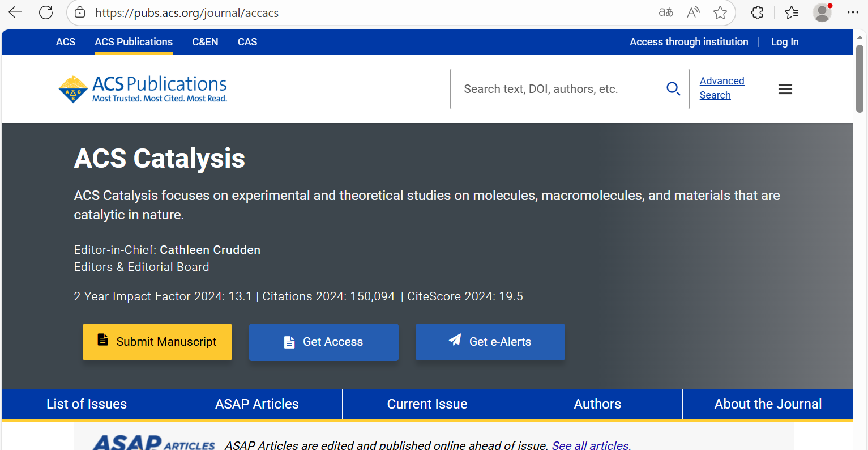Click the Editors & Editorial Board link
Screen dimensions: 868x450
tap(142, 267)
